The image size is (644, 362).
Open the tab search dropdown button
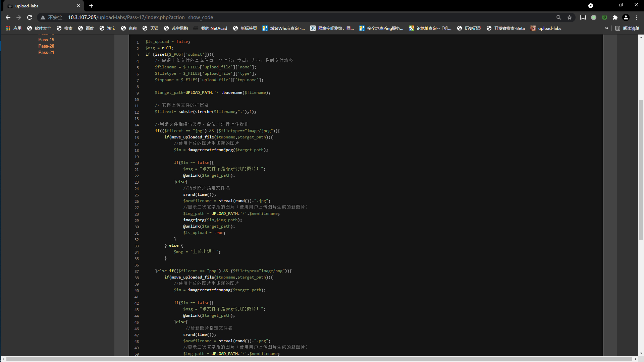[x=591, y=6]
